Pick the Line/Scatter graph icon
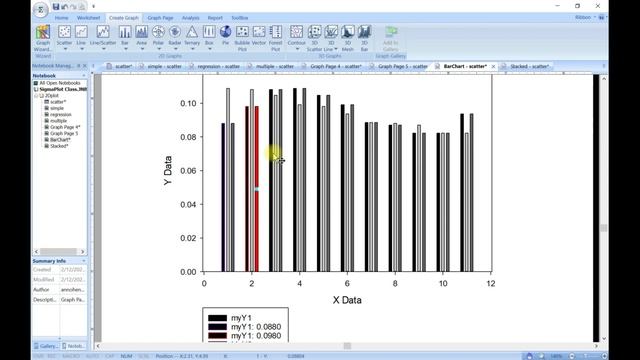Viewport: 640px width, 360px height. tap(103, 32)
